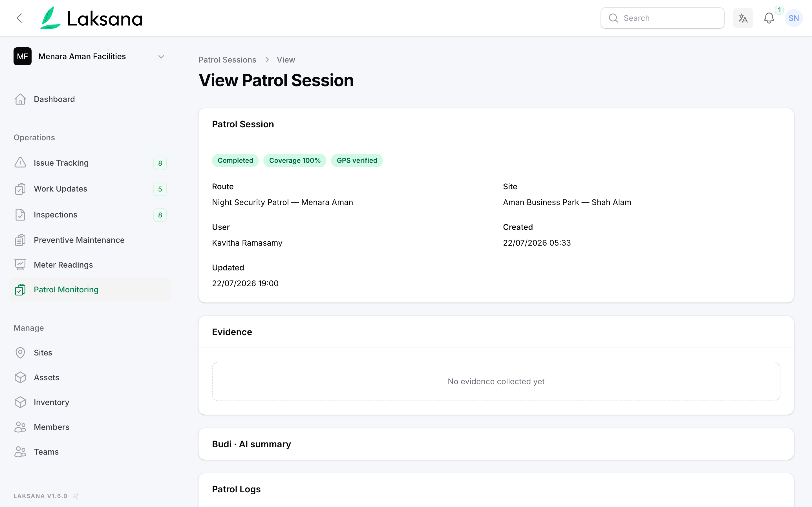
Task: Click the Meter Readings chart icon
Action: [20, 265]
